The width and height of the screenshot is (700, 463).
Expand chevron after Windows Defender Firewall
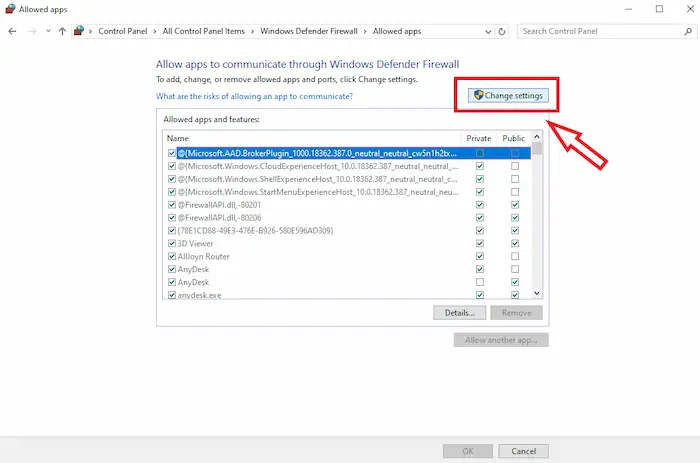365,31
